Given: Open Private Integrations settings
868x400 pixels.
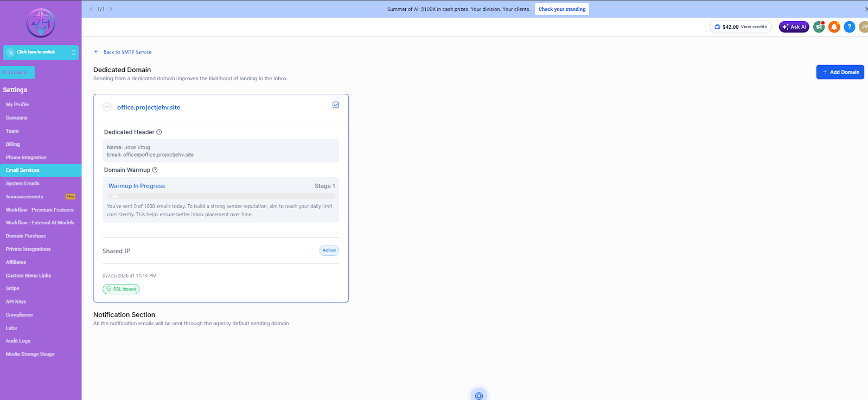Looking at the screenshot, I should click(28, 249).
